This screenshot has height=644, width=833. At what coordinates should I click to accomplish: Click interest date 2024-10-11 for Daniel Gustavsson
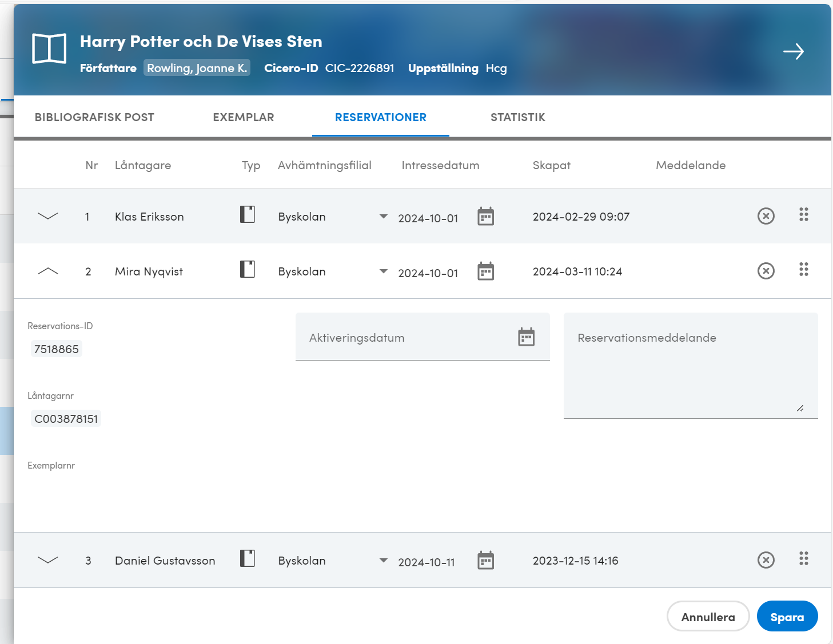(x=427, y=562)
